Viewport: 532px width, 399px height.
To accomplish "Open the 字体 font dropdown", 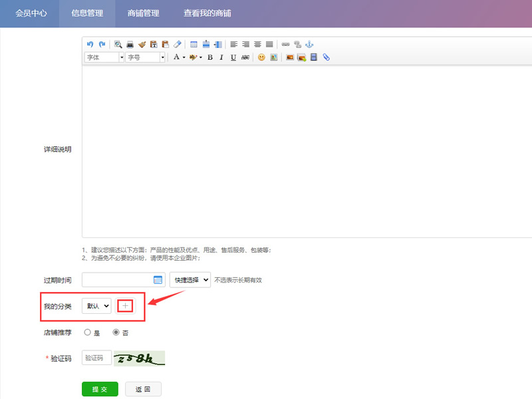I will tap(104, 58).
